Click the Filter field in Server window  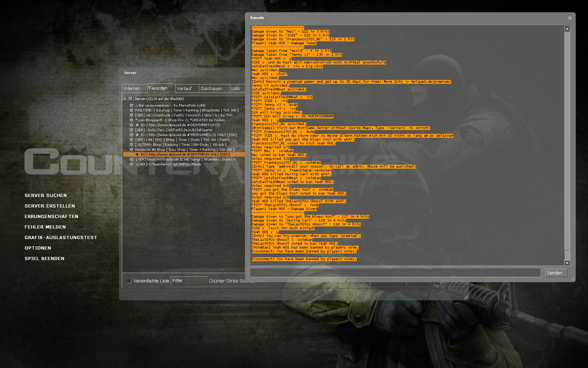[189, 281]
